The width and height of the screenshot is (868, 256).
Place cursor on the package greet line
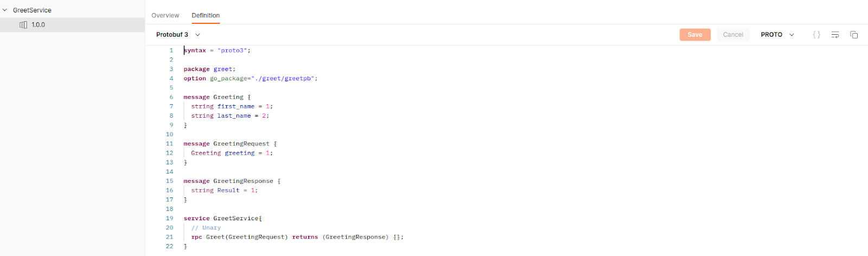coord(209,69)
